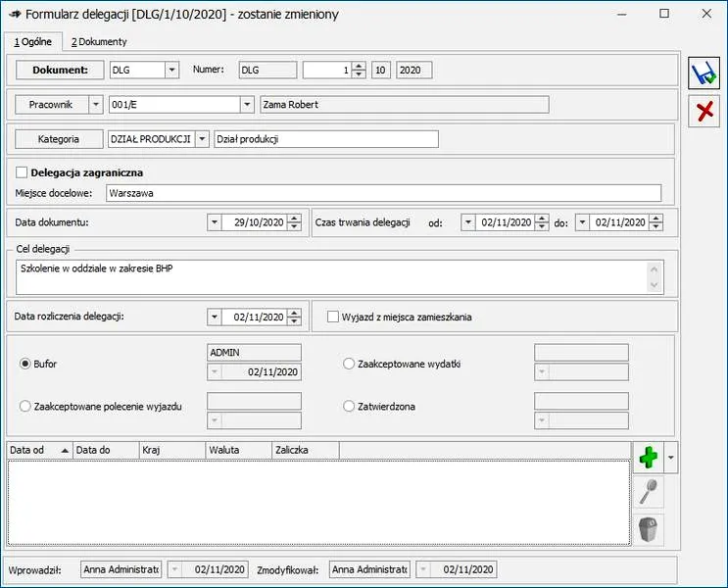Click the year field showing 2020
Screen dimensions: 728x588
pos(414,71)
